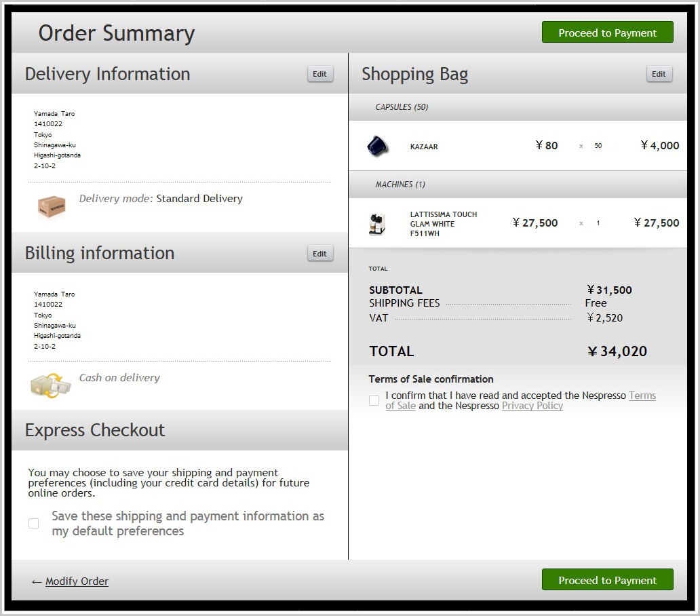Click the delivery box icon
Viewport: 700px width, 616px height.
click(52, 205)
